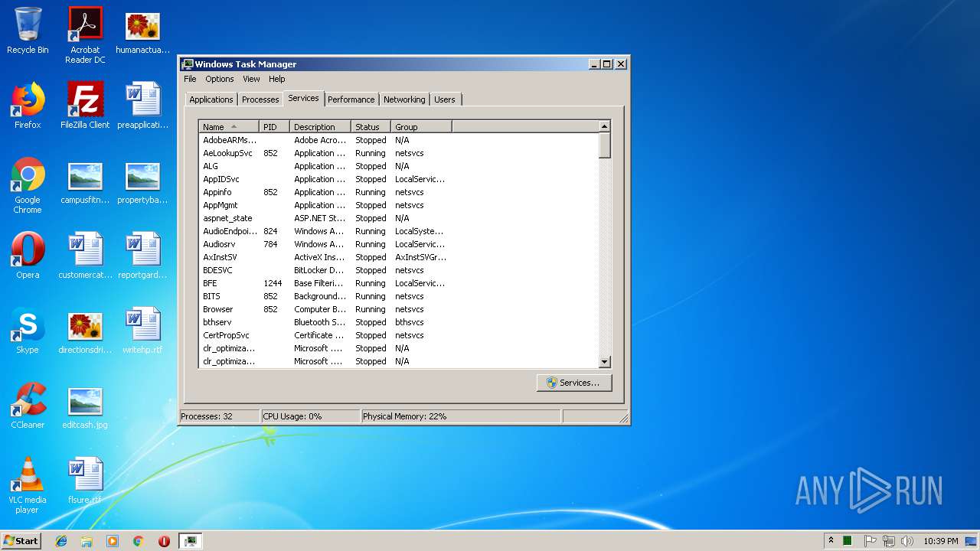This screenshot has width=980, height=551.
Task: Select the ALG service row
Action: tap(398, 166)
